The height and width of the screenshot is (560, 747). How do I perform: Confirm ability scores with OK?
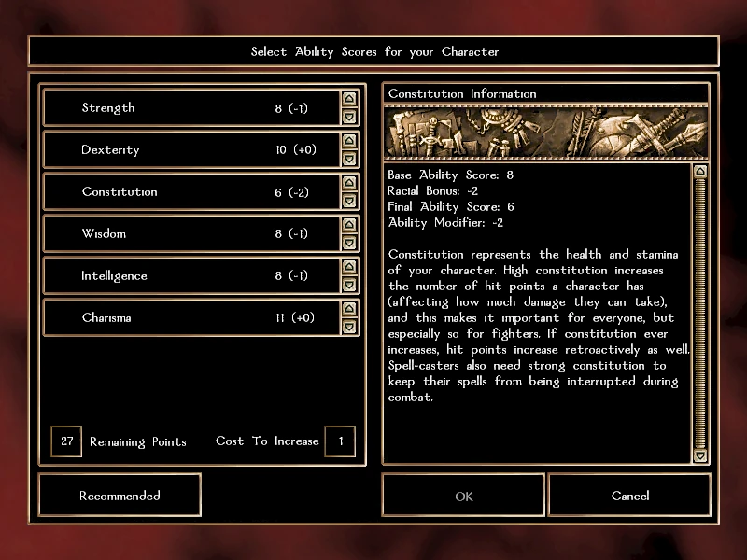463,496
